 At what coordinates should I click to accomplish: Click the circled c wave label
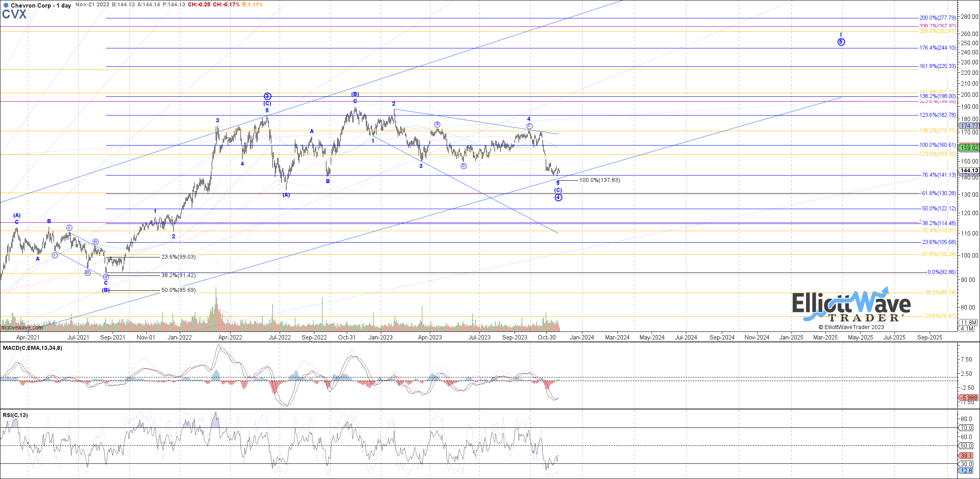coord(529,126)
